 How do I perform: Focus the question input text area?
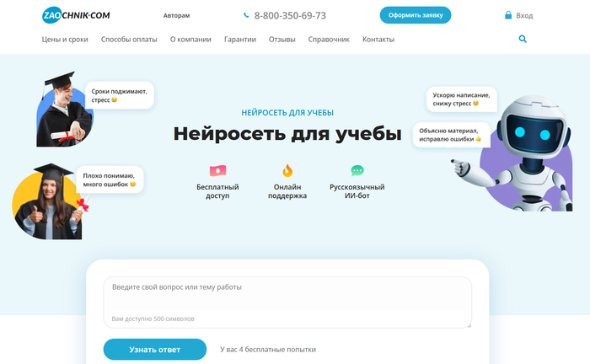(x=287, y=302)
